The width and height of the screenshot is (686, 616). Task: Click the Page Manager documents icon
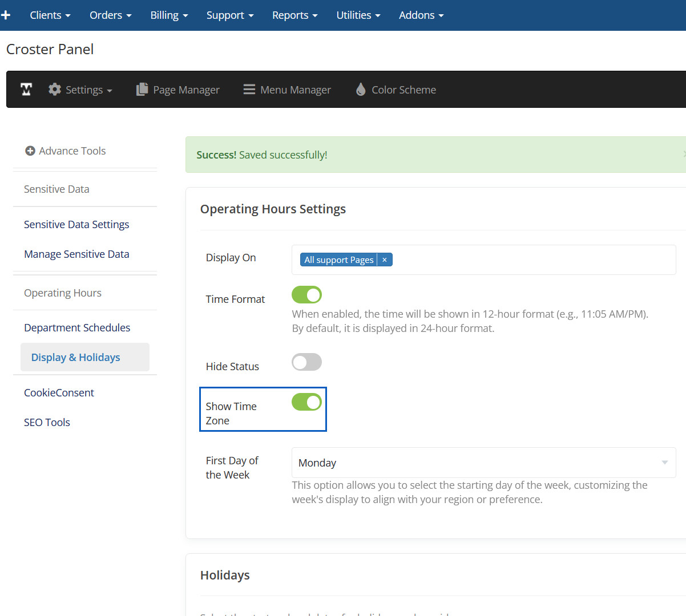pyautogui.click(x=142, y=90)
